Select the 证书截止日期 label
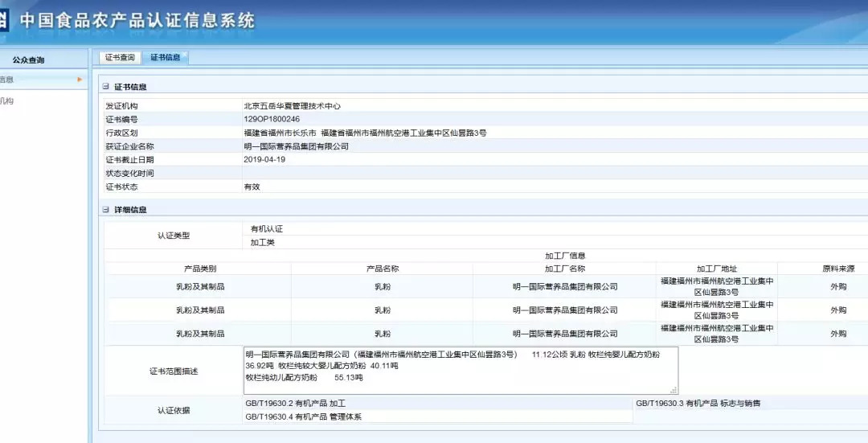Screen dimensions: 868x443 pos(130,159)
